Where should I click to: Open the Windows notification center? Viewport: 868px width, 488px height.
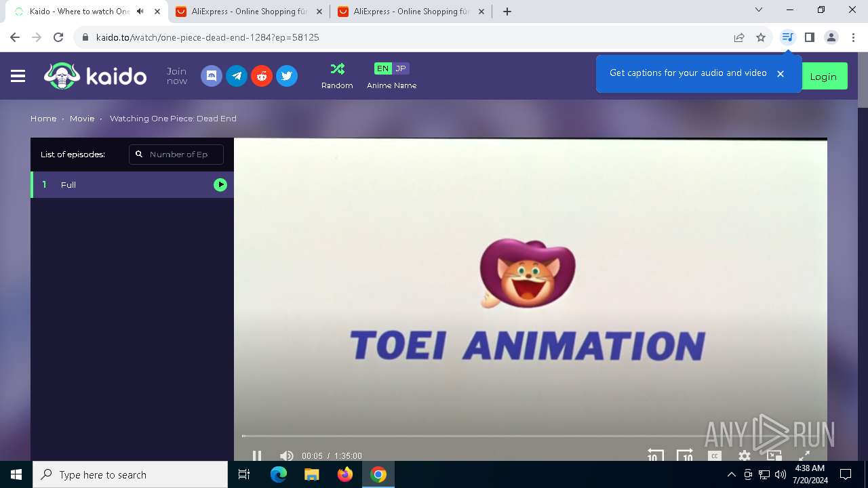846,474
